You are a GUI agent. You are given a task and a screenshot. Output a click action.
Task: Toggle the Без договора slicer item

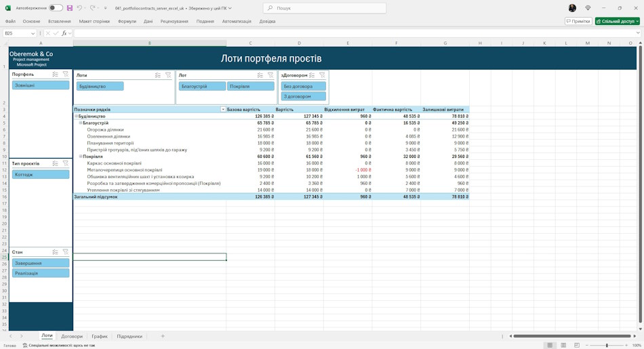pos(304,86)
